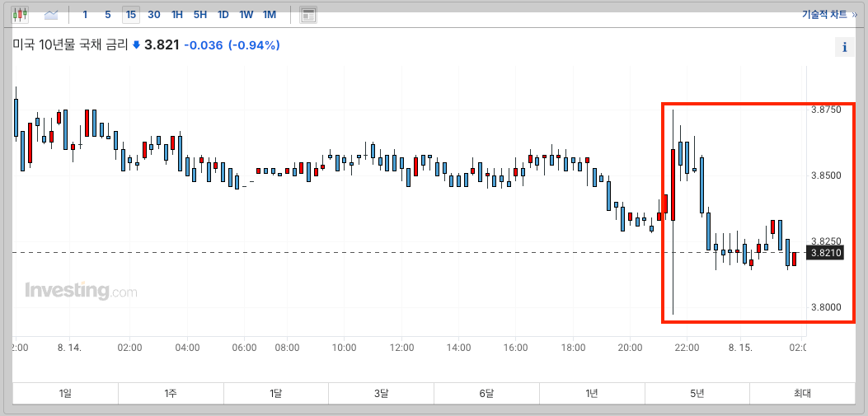Image resolution: width=868 pixels, height=416 pixels.
Task: Show the 최대 time range
Action: coord(802,393)
